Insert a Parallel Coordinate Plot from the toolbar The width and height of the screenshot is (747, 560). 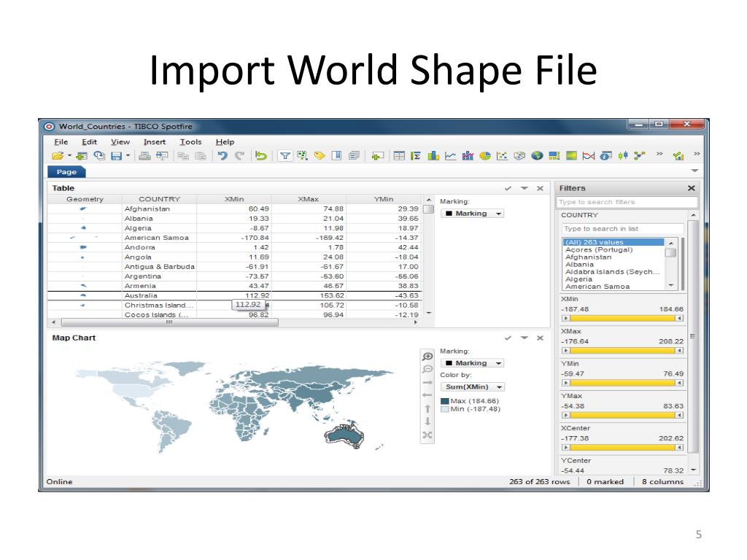(589, 156)
